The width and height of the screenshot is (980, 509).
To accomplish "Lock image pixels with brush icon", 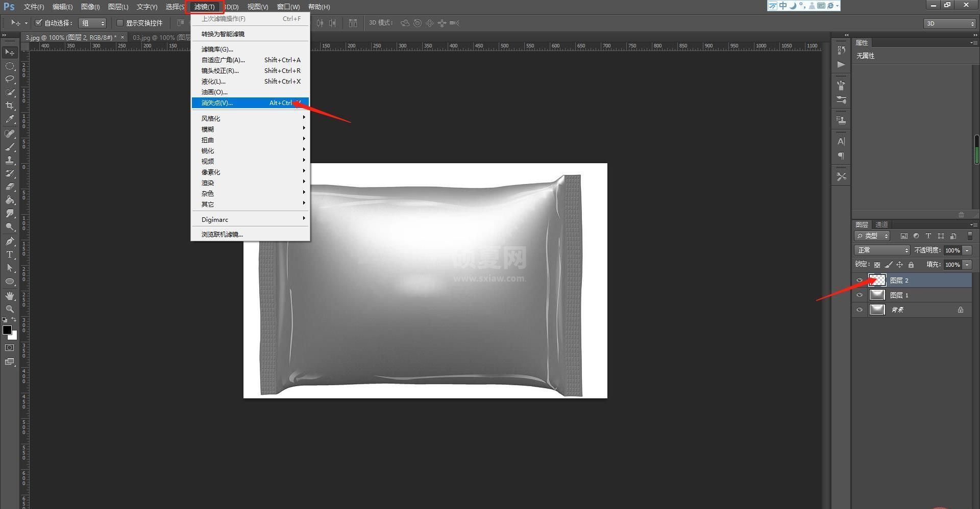I will point(889,265).
